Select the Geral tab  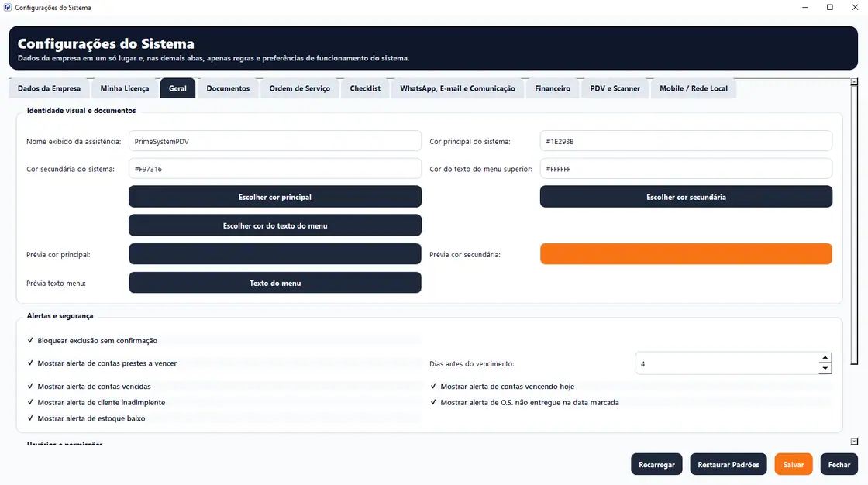coord(177,88)
